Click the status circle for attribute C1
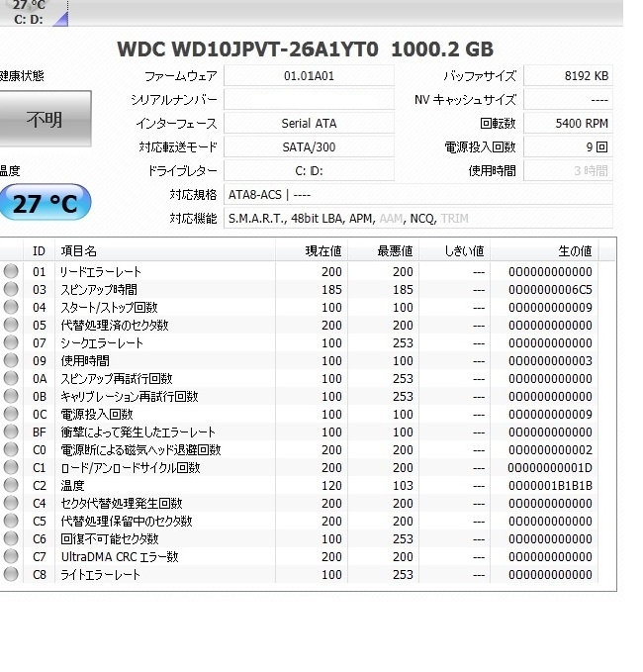 tap(11, 467)
